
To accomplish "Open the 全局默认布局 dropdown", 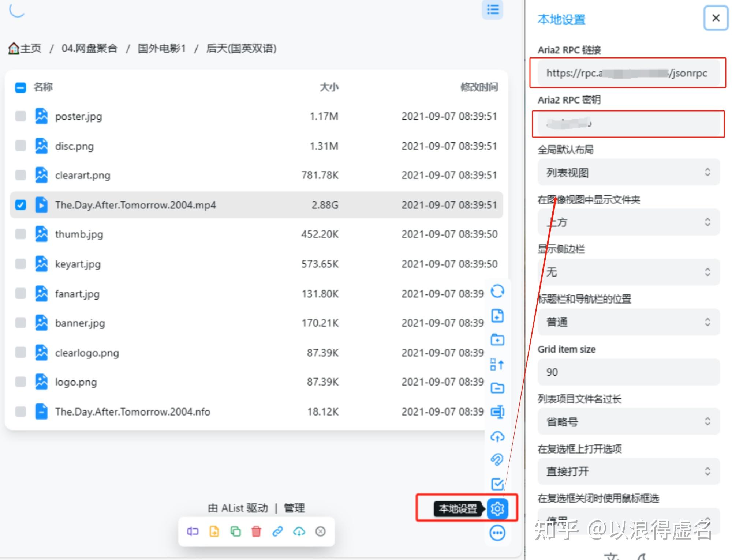I will click(x=627, y=172).
